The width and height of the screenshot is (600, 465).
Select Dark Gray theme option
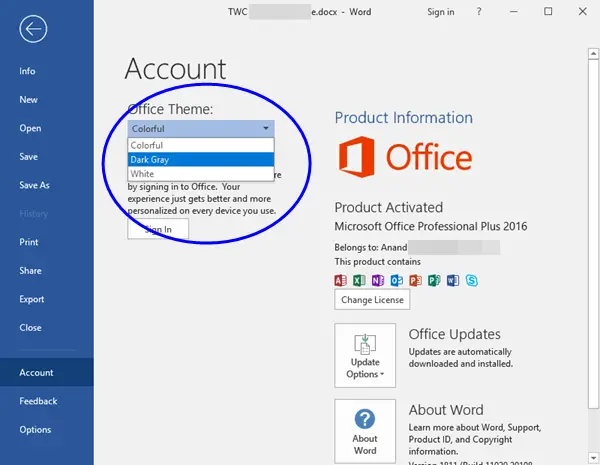pyautogui.click(x=201, y=160)
